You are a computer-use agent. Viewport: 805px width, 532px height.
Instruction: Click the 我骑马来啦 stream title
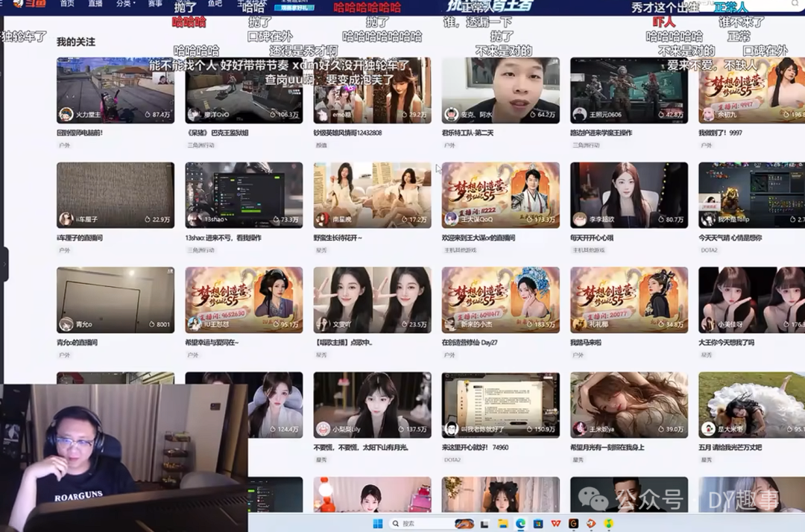(x=586, y=343)
